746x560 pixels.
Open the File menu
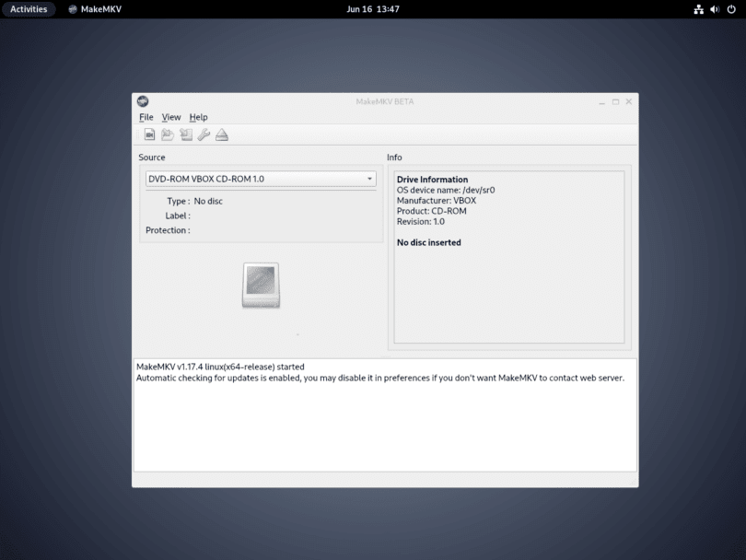pyautogui.click(x=146, y=117)
